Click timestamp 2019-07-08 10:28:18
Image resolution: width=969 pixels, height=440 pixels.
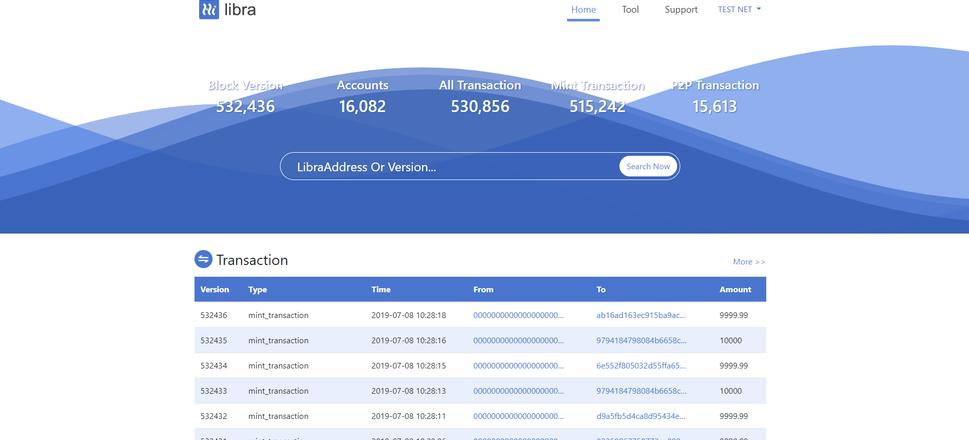(408, 315)
